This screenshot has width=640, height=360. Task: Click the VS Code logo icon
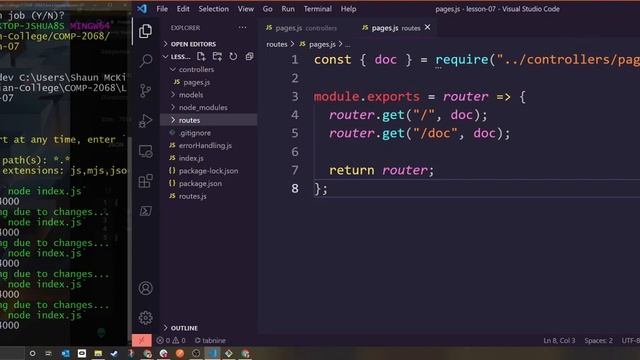(142, 9)
